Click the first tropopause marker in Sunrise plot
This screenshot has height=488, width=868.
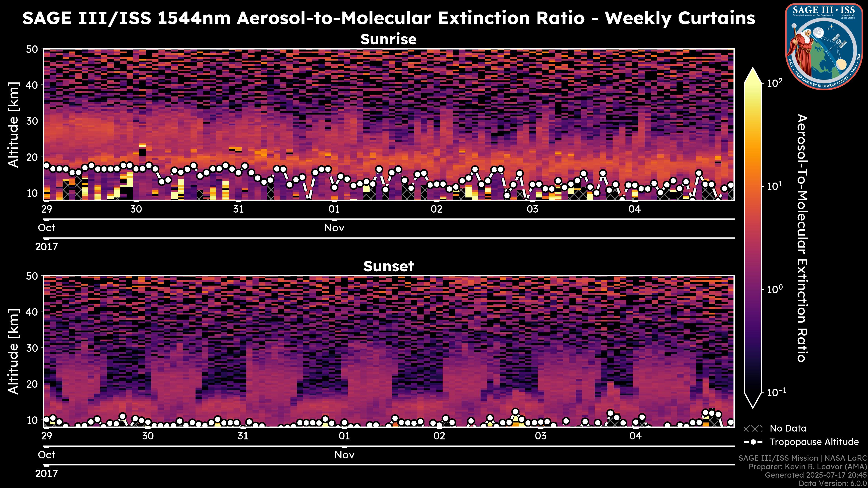point(47,165)
